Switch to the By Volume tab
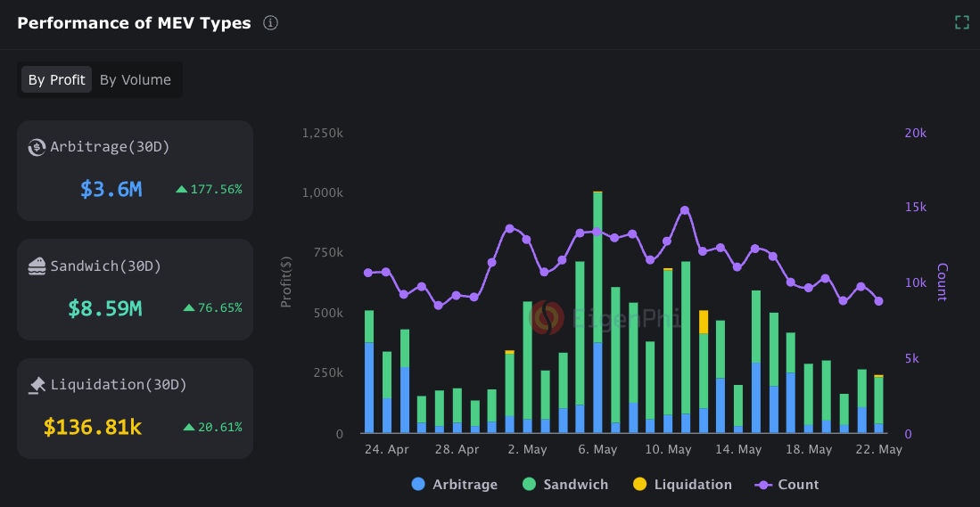The image size is (980, 507). pyautogui.click(x=135, y=80)
